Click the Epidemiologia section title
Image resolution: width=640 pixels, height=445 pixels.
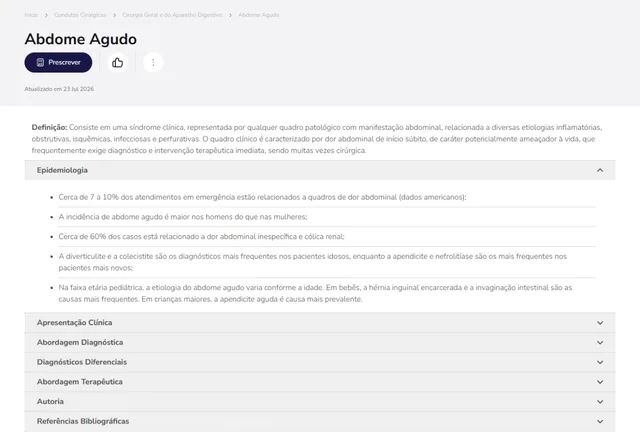(x=62, y=170)
